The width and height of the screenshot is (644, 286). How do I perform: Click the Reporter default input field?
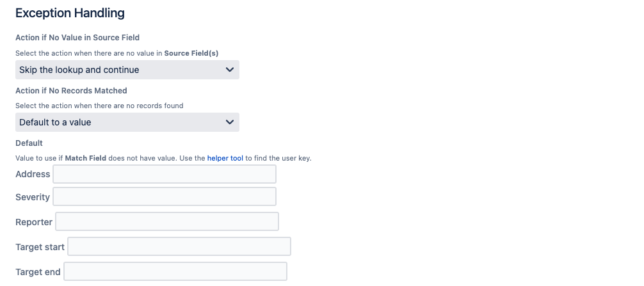[167, 222]
